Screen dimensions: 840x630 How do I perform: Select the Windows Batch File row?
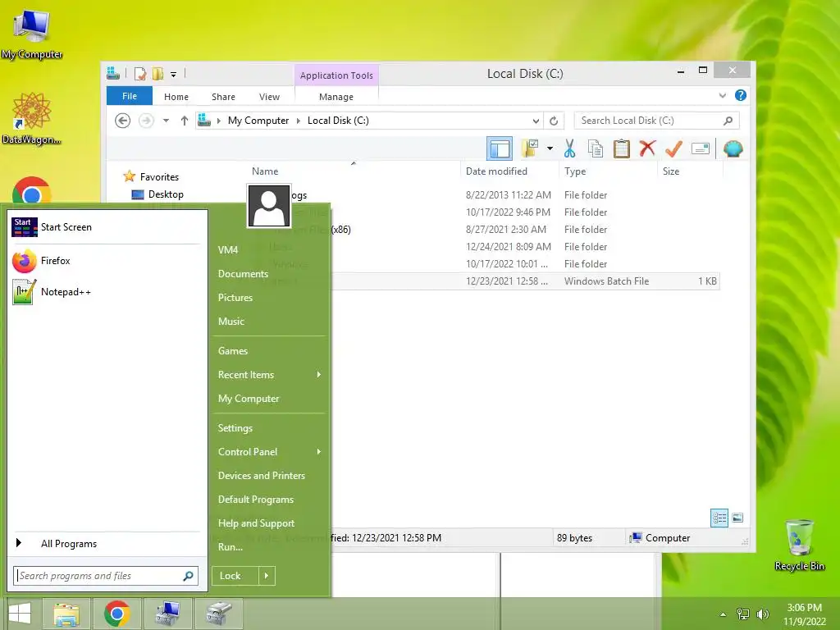point(525,281)
